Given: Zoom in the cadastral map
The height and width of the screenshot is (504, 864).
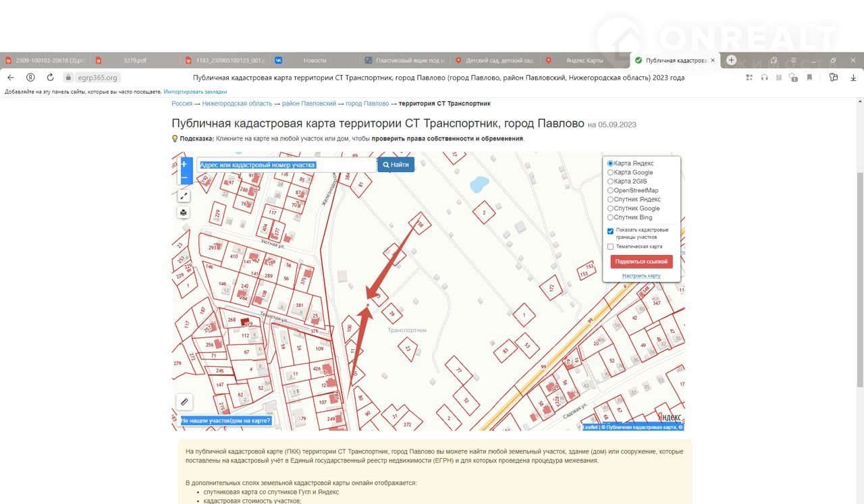Looking at the screenshot, I should (x=184, y=164).
